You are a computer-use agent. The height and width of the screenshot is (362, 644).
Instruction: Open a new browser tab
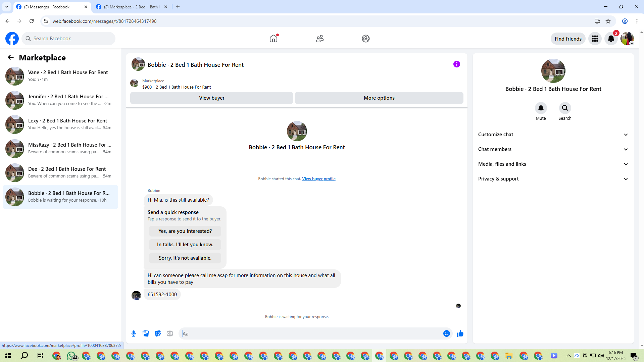click(x=178, y=7)
